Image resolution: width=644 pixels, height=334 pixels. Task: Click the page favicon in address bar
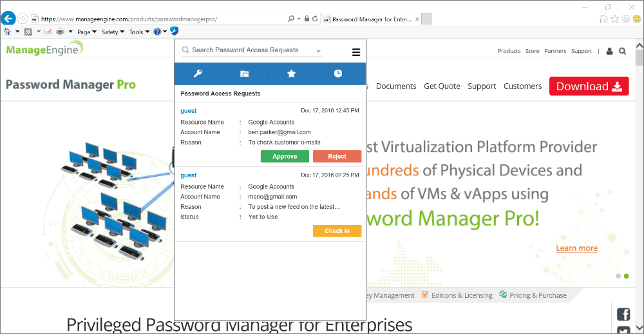[35, 19]
